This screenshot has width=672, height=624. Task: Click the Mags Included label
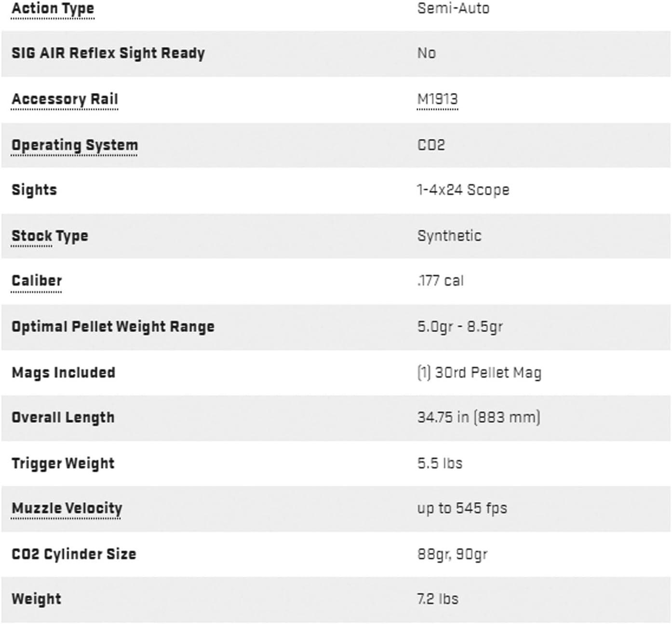tap(63, 372)
